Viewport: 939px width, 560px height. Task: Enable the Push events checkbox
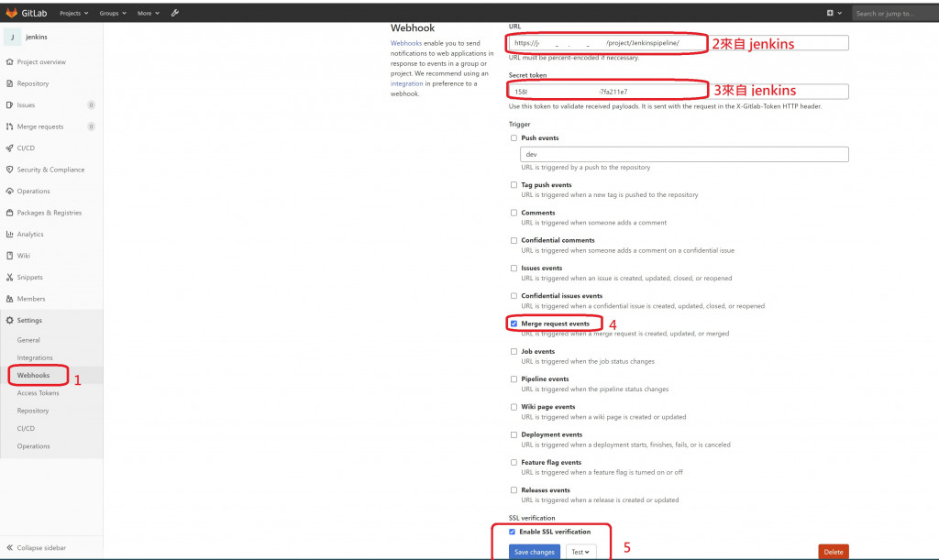514,137
